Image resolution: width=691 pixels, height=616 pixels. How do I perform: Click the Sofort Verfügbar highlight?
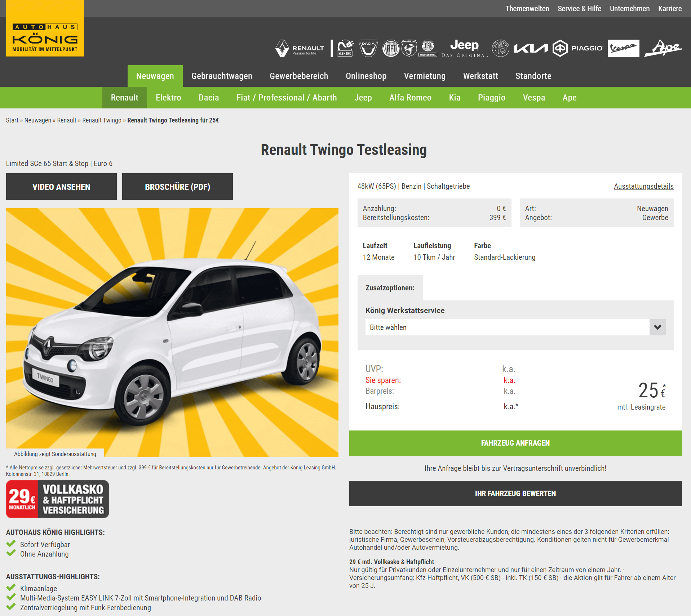[x=45, y=545]
